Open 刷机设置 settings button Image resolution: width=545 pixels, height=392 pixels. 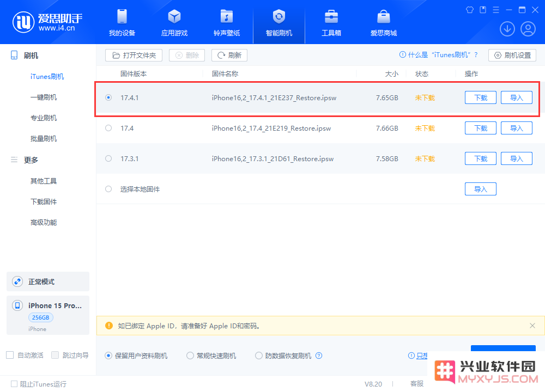pyautogui.click(x=512, y=55)
